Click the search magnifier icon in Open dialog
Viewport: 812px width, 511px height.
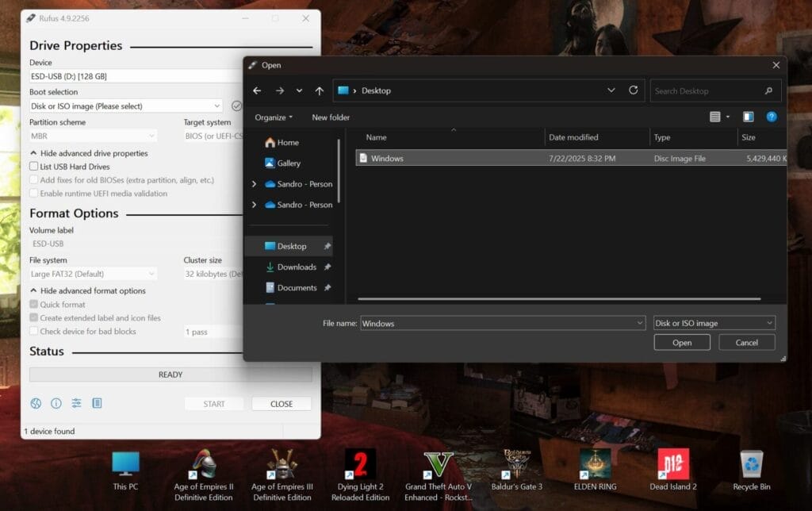click(x=768, y=90)
